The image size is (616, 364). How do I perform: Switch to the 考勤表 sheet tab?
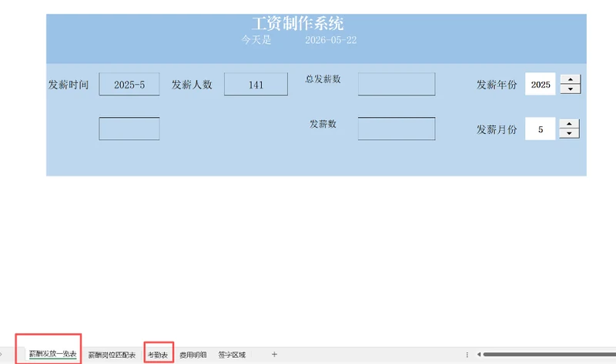click(158, 355)
